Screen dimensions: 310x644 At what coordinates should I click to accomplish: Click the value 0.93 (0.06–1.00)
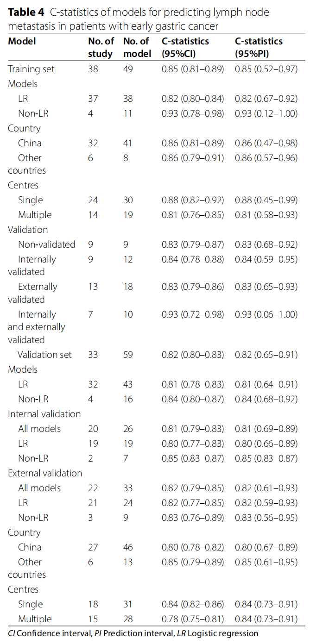click(266, 314)
